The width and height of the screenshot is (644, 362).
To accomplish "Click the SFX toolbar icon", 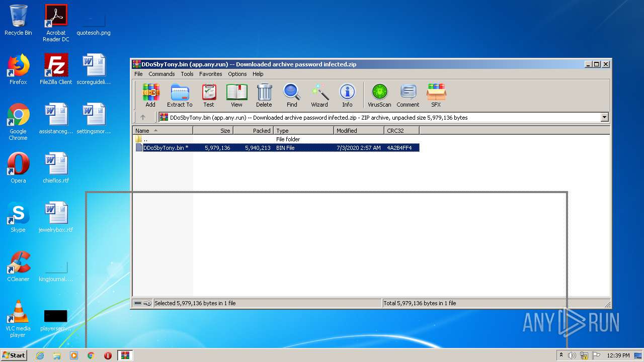I will (x=436, y=96).
